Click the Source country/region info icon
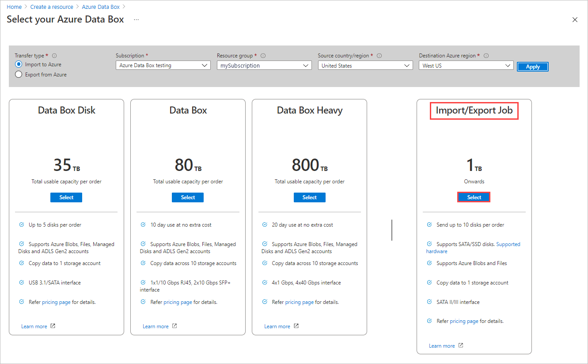 [x=379, y=56]
